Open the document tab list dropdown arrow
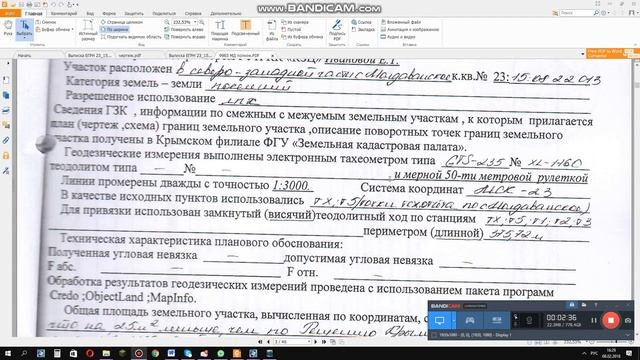Screen dimensions: 640x360 582,54
